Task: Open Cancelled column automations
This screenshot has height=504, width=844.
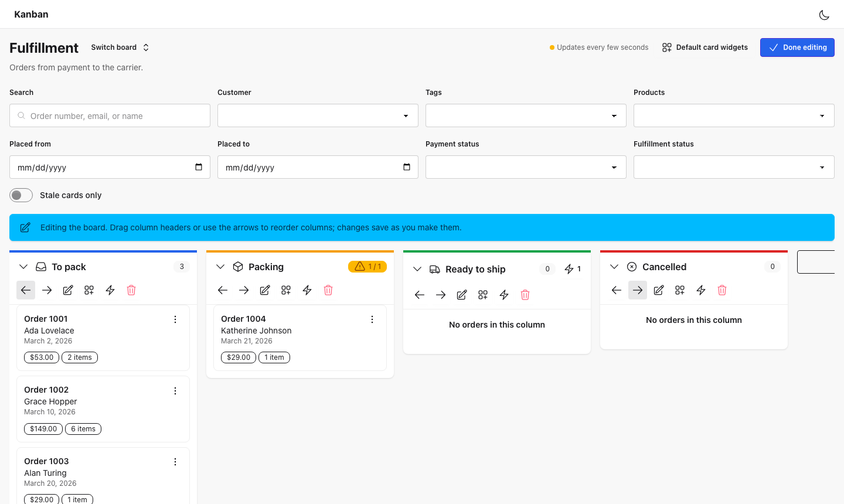Action: tap(701, 290)
